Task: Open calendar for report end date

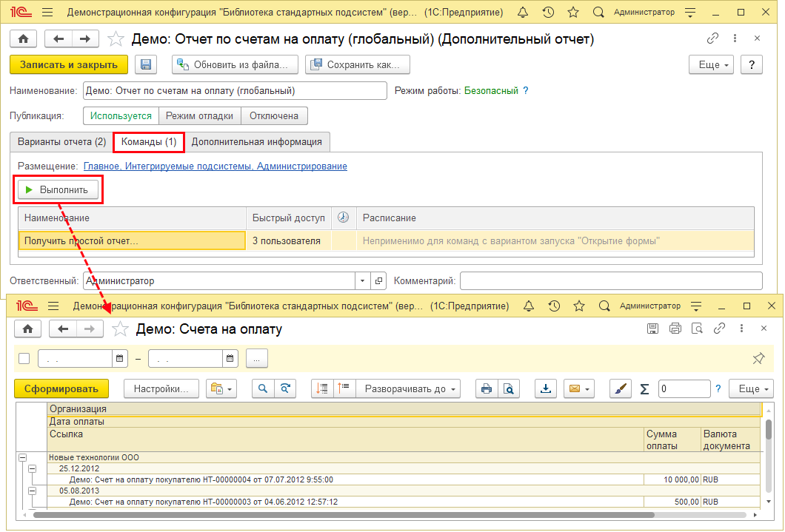Action: tap(230, 359)
